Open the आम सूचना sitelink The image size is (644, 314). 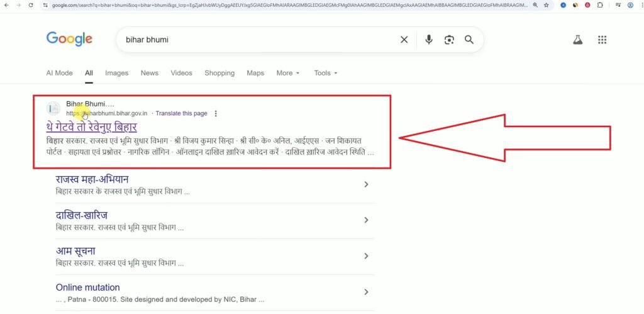click(75, 251)
